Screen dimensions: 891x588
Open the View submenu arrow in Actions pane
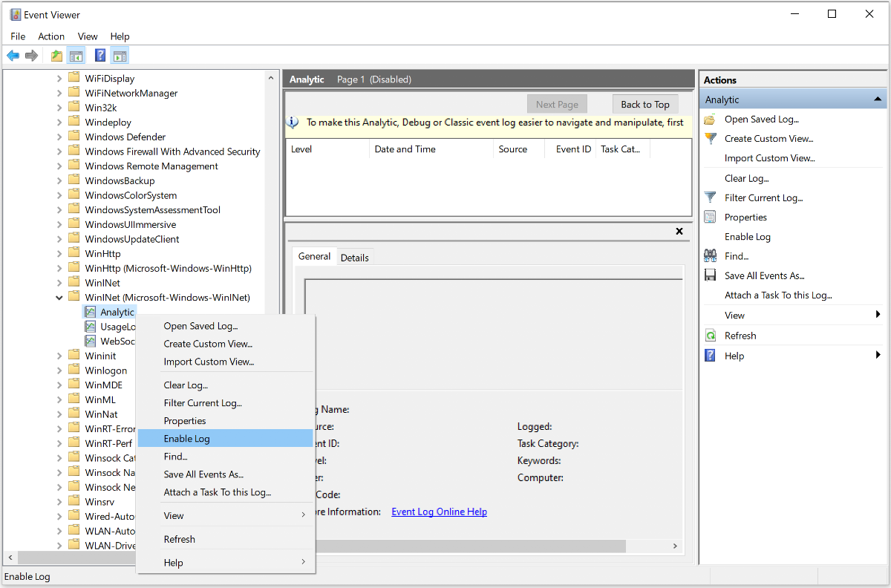tap(878, 316)
